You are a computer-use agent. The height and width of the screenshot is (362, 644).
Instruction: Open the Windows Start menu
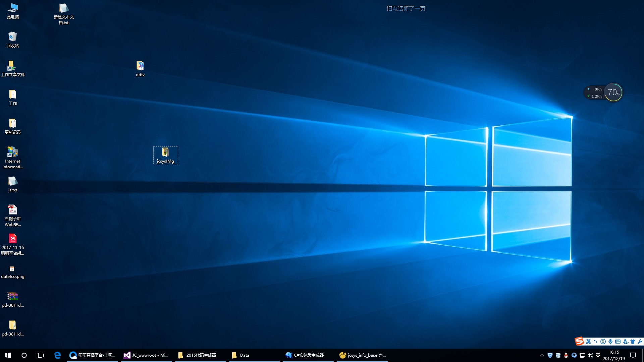(x=8, y=355)
